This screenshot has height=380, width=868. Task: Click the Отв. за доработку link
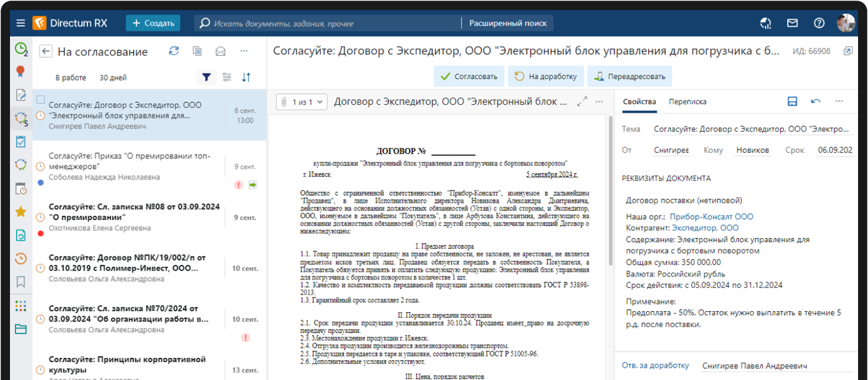point(655,366)
